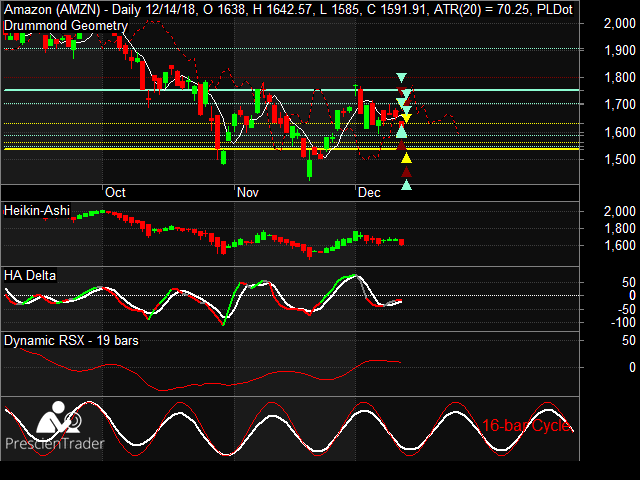640x480 pixels.
Task: Click the -100 value on HA Delta axis
Action: coord(623,322)
